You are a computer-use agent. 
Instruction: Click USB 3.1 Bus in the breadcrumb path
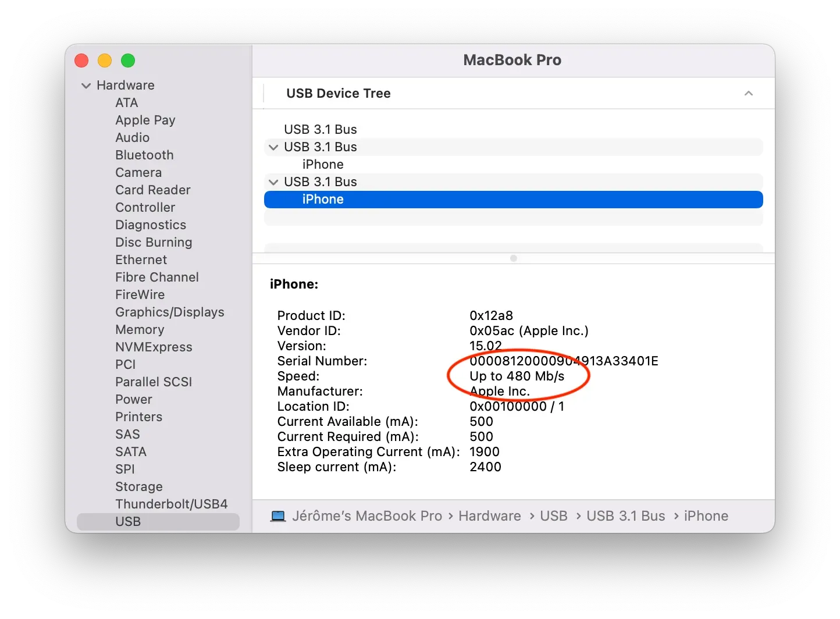click(x=626, y=515)
